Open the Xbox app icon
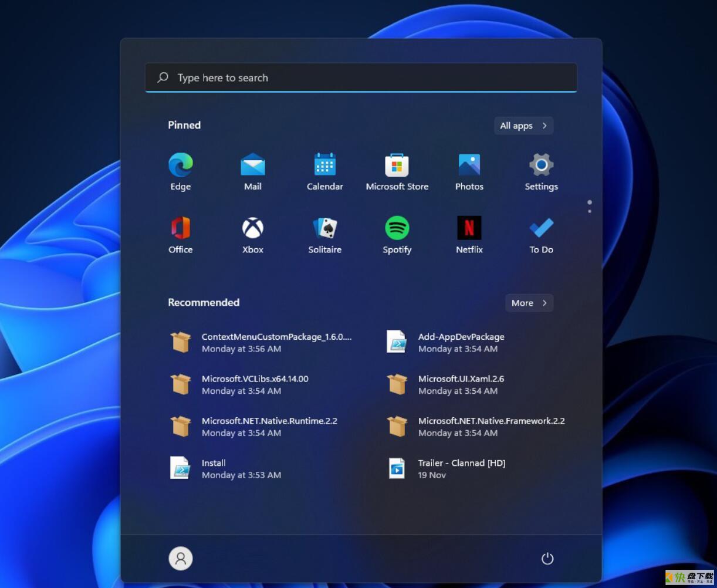Image resolution: width=717 pixels, height=588 pixels. (253, 228)
